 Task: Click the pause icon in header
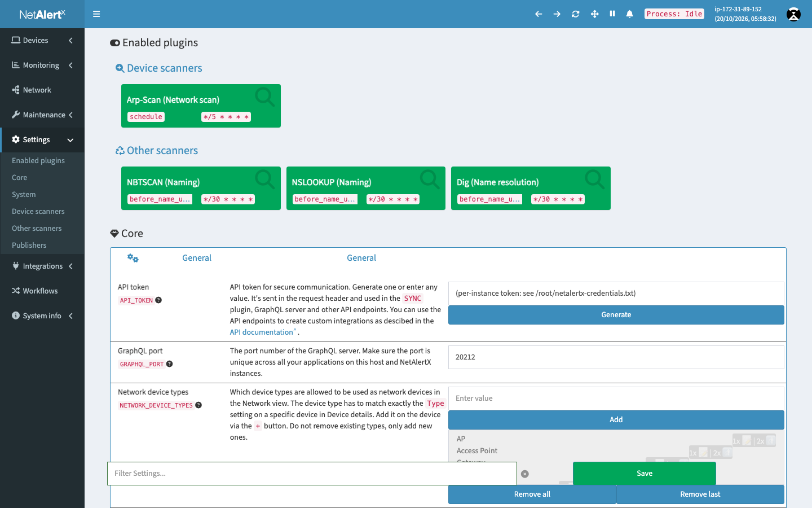[612, 14]
